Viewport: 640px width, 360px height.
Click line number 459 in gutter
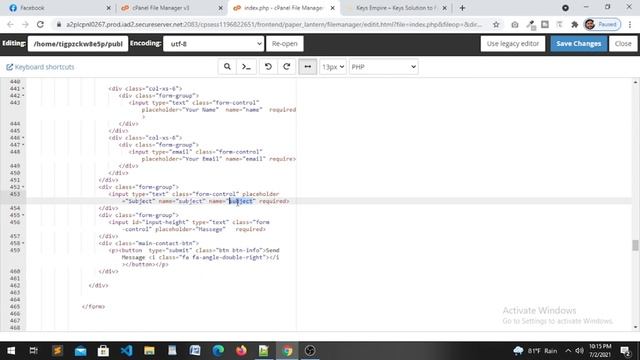(15, 250)
